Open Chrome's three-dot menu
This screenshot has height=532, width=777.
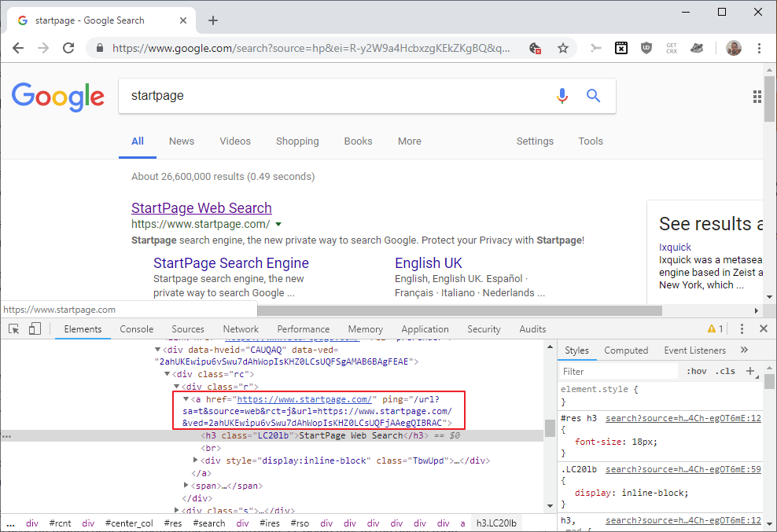coord(759,48)
